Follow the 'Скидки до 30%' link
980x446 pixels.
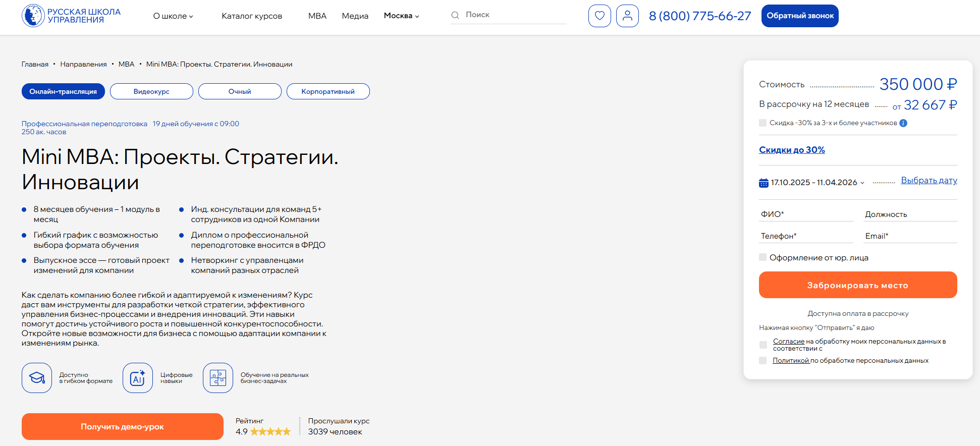792,150
